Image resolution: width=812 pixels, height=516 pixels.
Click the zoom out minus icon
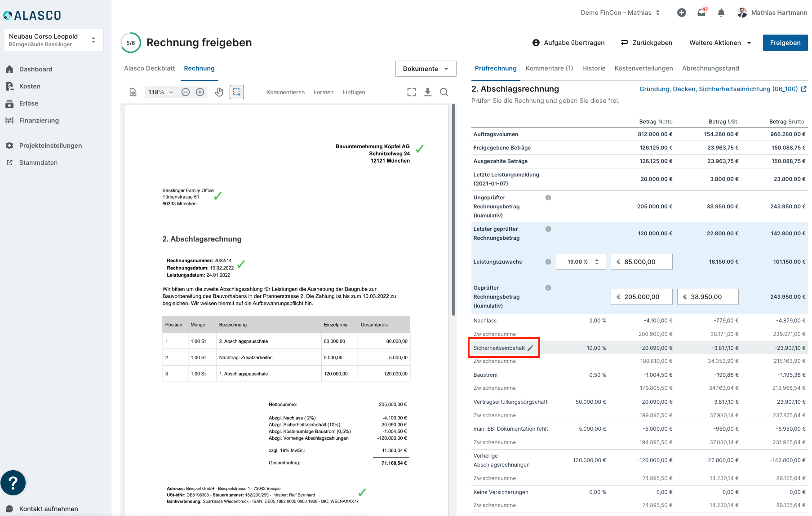click(x=186, y=92)
